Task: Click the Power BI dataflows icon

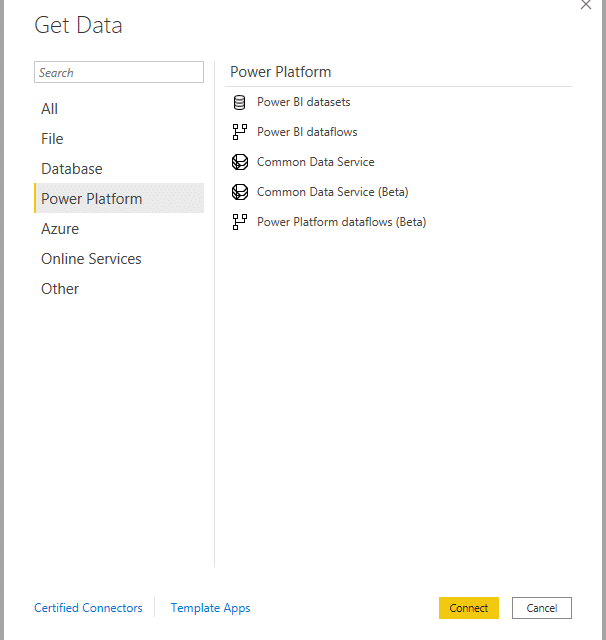Action: (239, 132)
